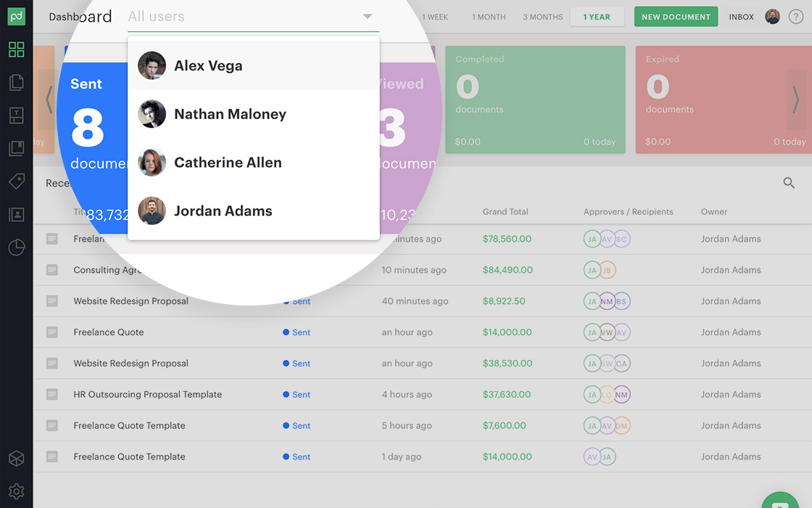Click DM recipient badge in $7,600.00 row
Screen dimensions: 812x508
pos(621,425)
